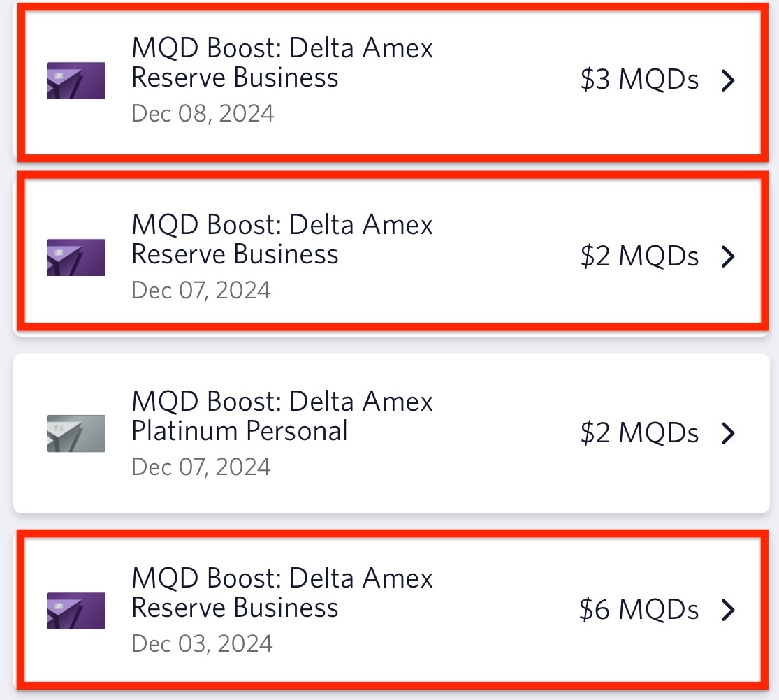Click the Dec 08, 2024 date text
The width and height of the screenshot is (779, 700).
pos(201,113)
